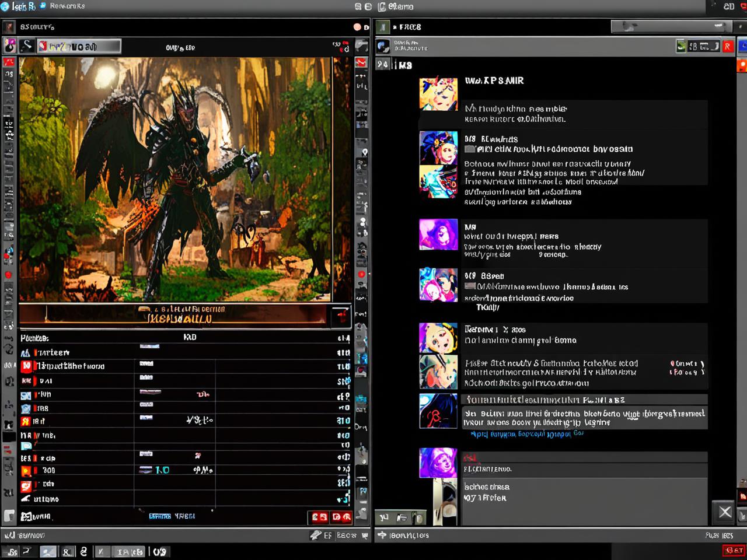Click the blue highlighted label at table bottom

[160, 516]
